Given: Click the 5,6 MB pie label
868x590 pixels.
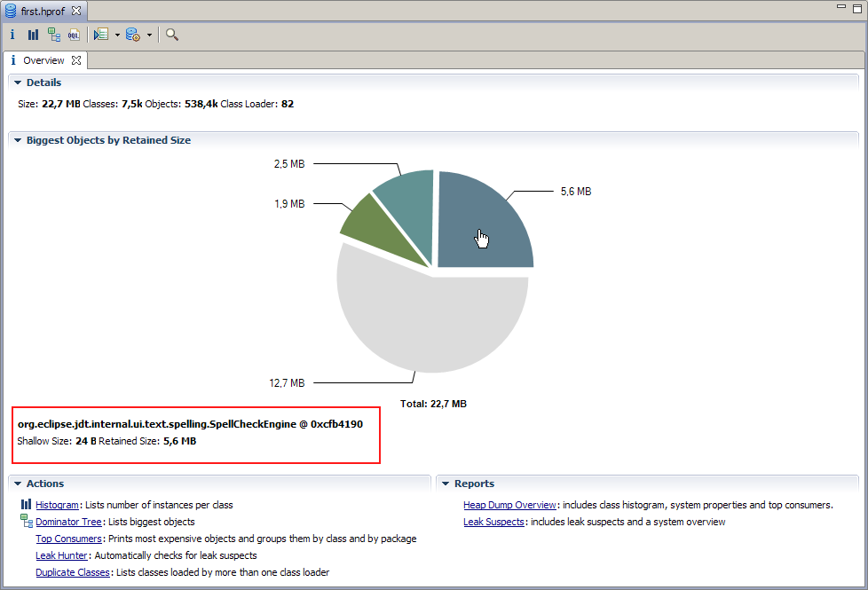Looking at the screenshot, I should (x=576, y=192).
